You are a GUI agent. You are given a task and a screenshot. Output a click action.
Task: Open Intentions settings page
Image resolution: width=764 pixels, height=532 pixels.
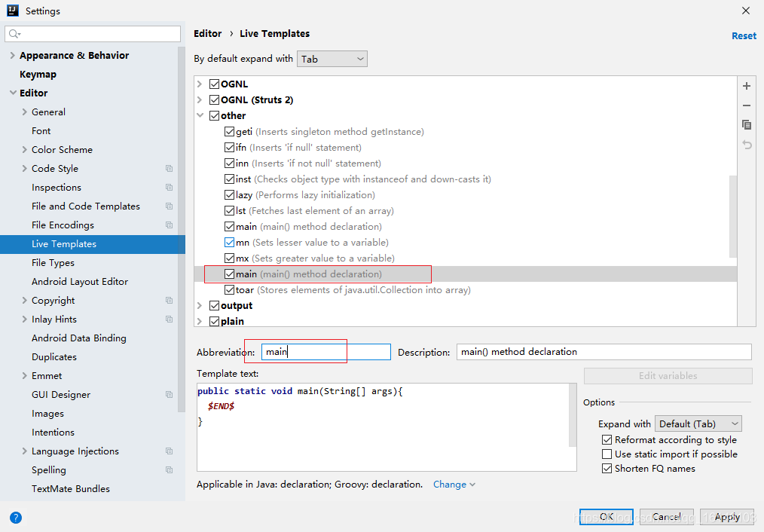53,432
